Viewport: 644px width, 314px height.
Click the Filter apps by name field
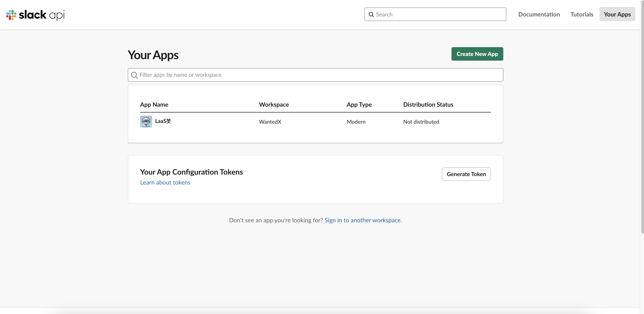click(x=315, y=75)
